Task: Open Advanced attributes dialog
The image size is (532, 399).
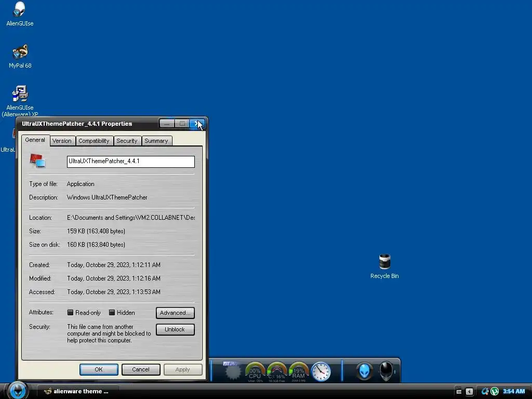Action: click(x=175, y=313)
